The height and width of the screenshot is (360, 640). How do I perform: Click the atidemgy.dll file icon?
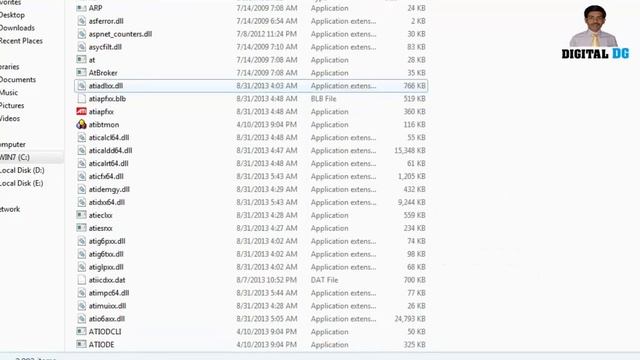coord(81,189)
